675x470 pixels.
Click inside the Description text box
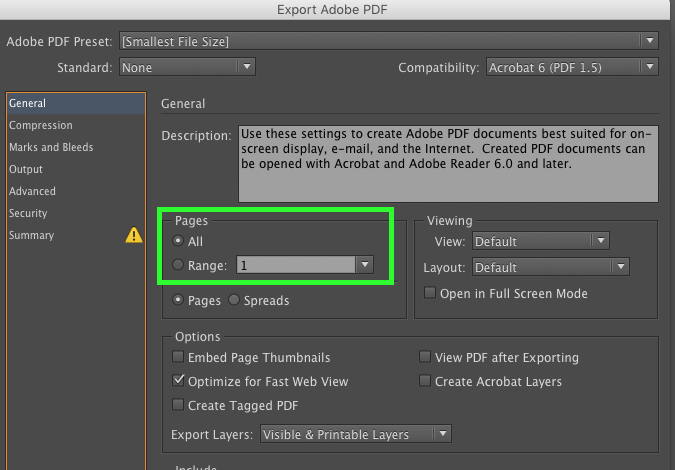pyautogui.click(x=447, y=163)
